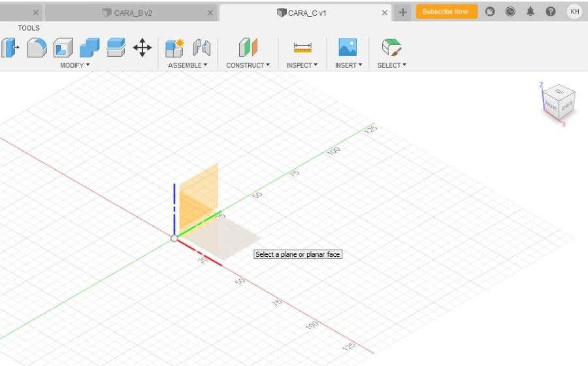This screenshot has width=588, height=366.
Task: Open the INSPECT dropdown menu
Action: click(x=302, y=65)
